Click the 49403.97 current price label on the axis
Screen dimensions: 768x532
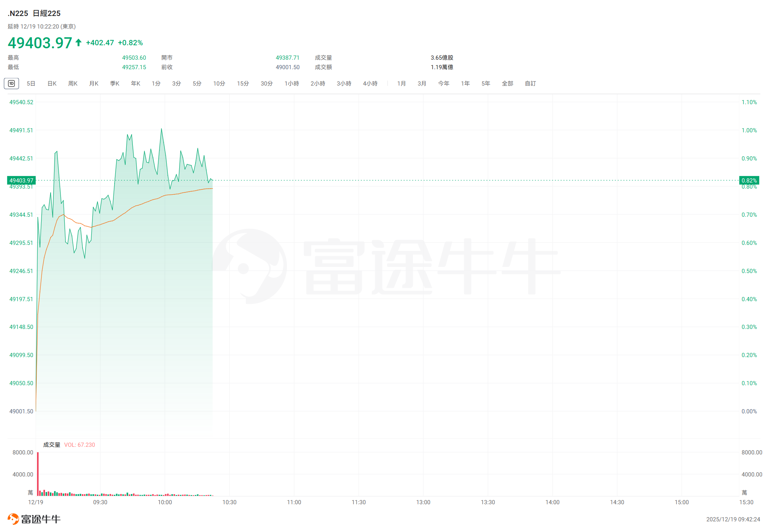[x=21, y=180]
